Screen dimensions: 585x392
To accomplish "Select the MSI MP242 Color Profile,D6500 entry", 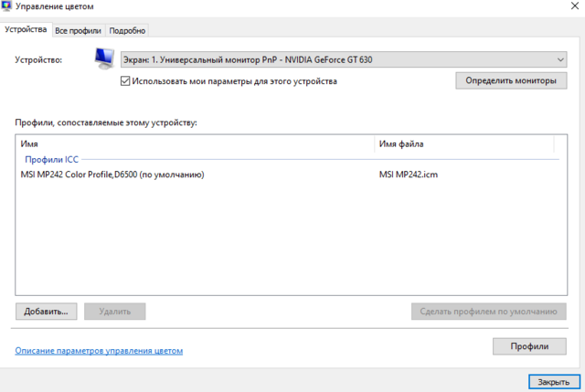I will click(112, 175).
